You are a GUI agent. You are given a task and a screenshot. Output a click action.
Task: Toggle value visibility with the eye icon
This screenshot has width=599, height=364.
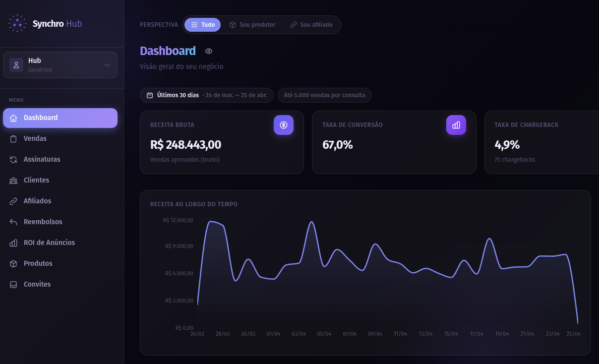pyautogui.click(x=209, y=51)
